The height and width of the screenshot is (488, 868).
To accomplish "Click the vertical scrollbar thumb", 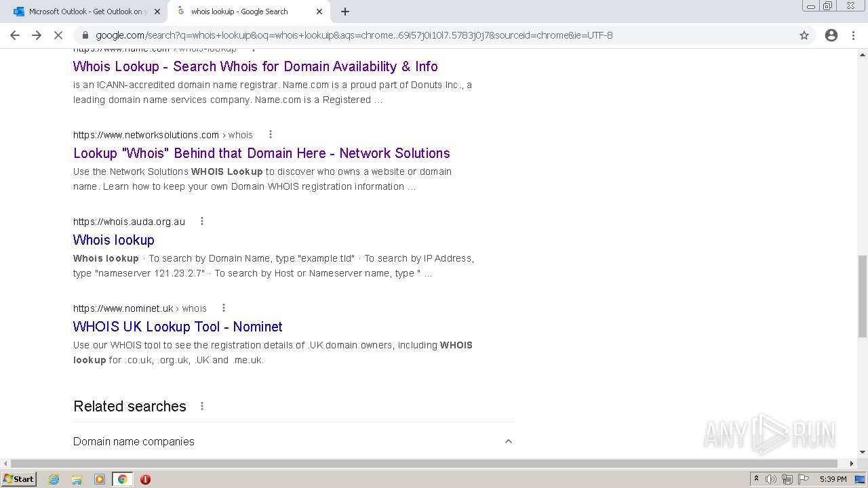I will click(862, 296).
